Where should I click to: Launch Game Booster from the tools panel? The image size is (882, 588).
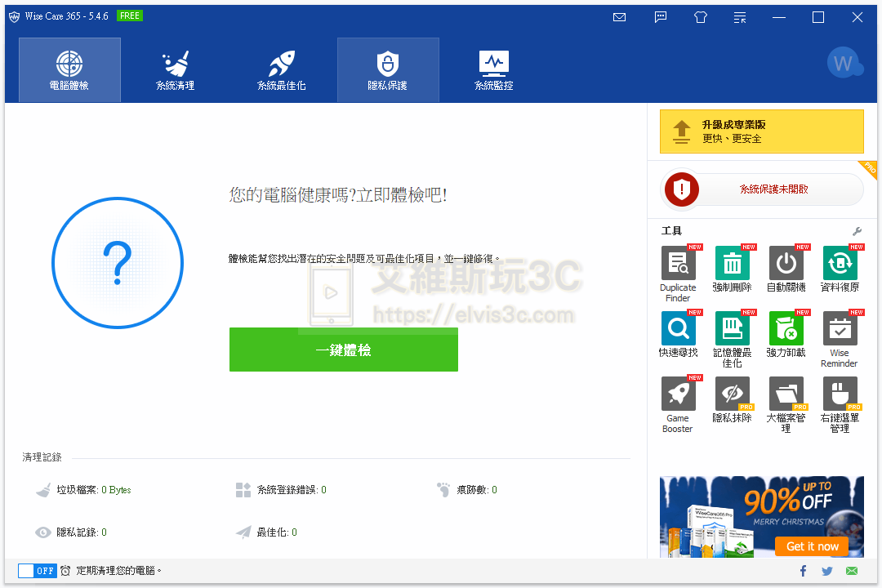677,394
